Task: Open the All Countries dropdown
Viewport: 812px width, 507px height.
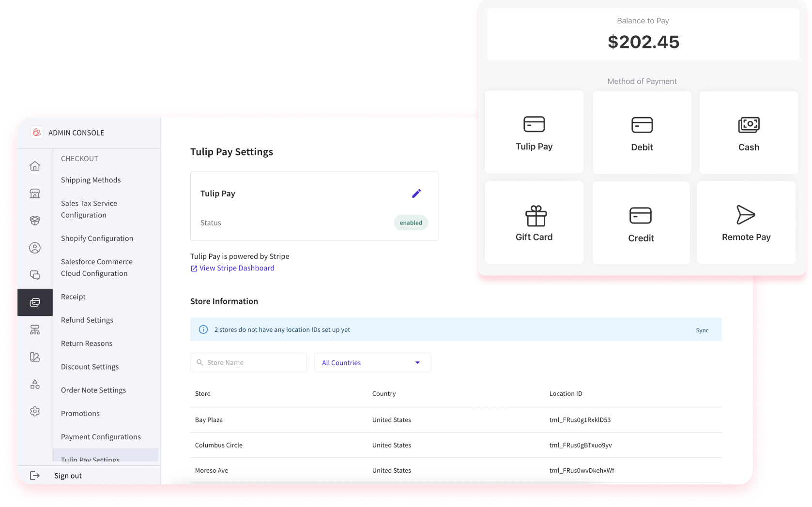Action: [372, 362]
